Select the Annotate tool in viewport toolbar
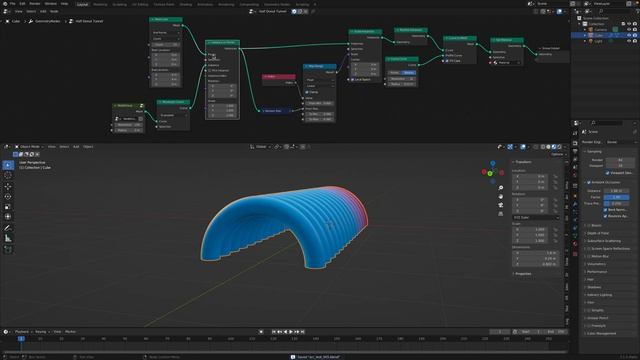This screenshot has height=360, width=640. click(x=8, y=228)
